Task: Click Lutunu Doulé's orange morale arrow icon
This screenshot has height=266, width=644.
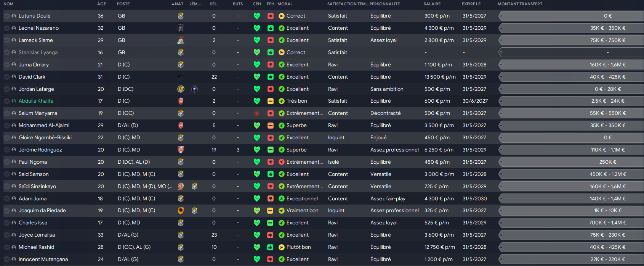Action: (x=282, y=16)
